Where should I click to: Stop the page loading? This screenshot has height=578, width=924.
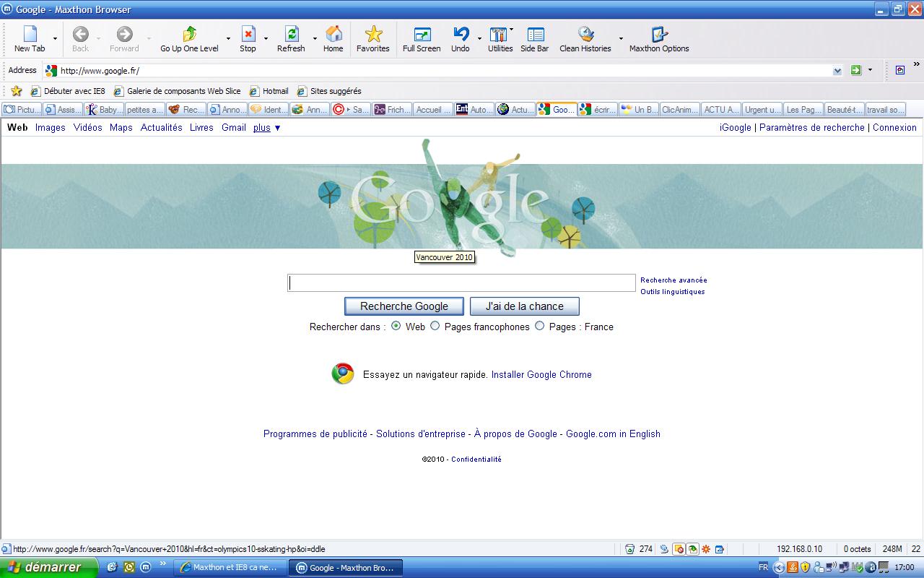click(248, 39)
